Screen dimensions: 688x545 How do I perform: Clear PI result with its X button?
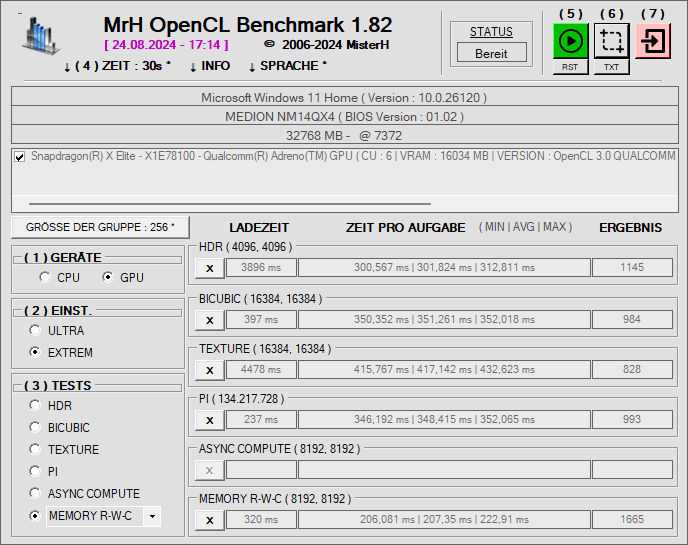point(210,420)
